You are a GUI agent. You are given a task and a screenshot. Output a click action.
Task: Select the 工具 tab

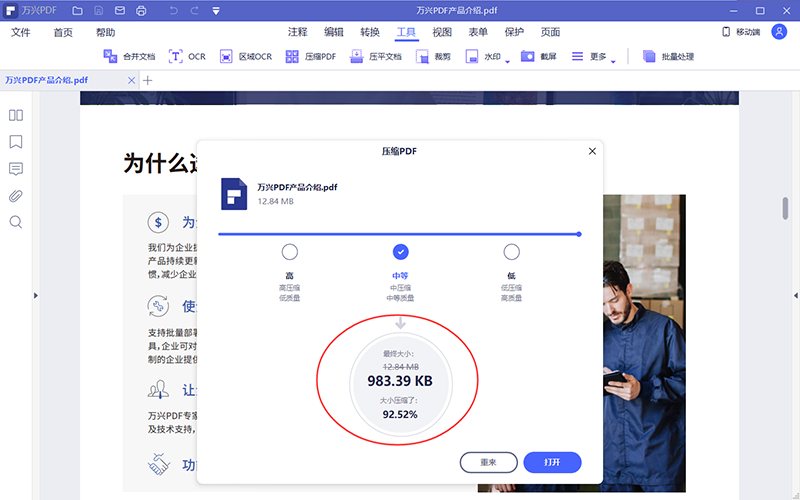[x=406, y=32]
